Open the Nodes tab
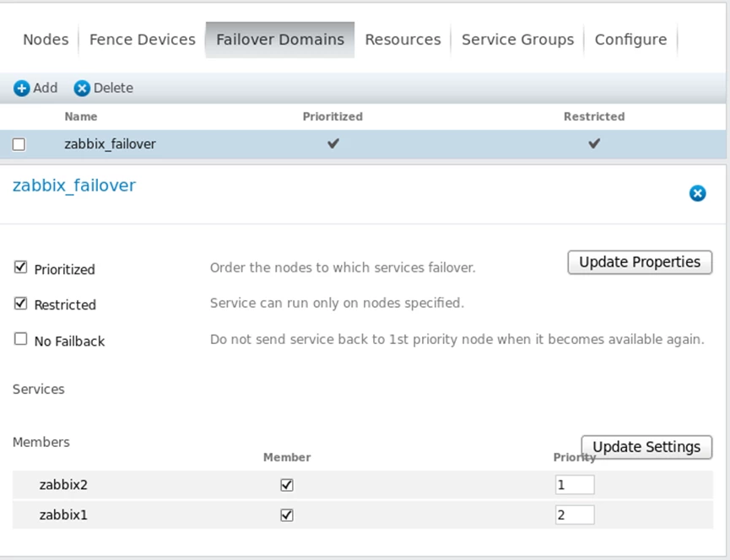The width and height of the screenshot is (730, 560). (x=46, y=40)
